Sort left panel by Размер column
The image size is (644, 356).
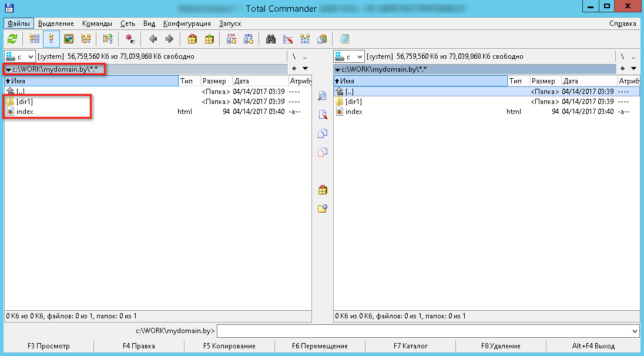(216, 81)
